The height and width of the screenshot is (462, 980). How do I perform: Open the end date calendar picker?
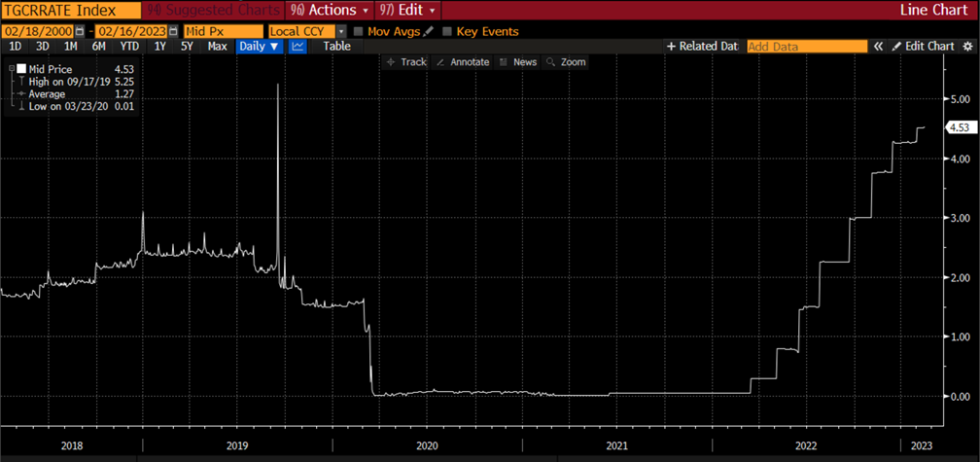pyautogui.click(x=174, y=31)
